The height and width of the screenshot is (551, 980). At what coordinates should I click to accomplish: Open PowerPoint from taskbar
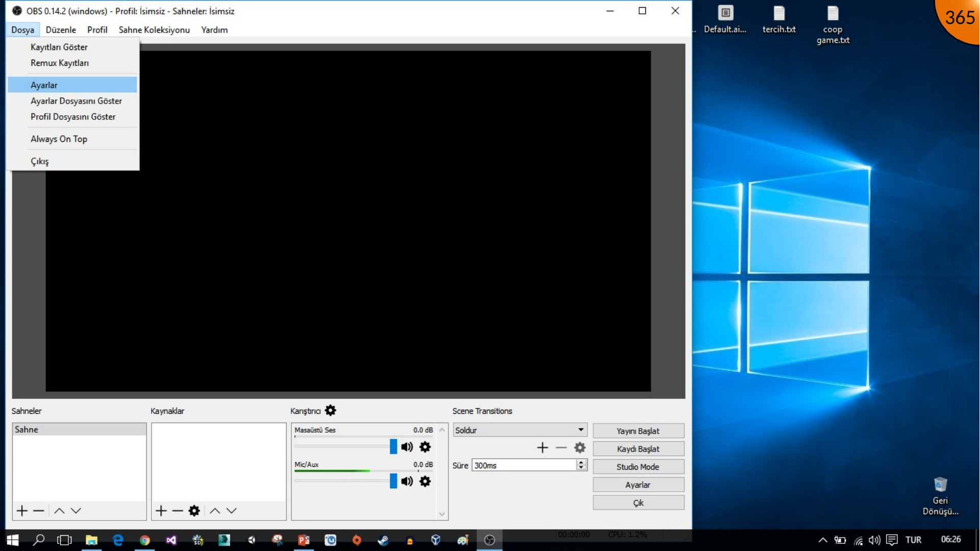tap(304, 540)
